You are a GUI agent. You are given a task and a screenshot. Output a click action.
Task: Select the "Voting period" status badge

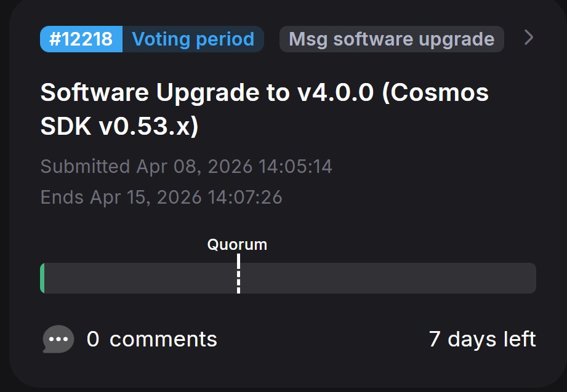[193, 39]
